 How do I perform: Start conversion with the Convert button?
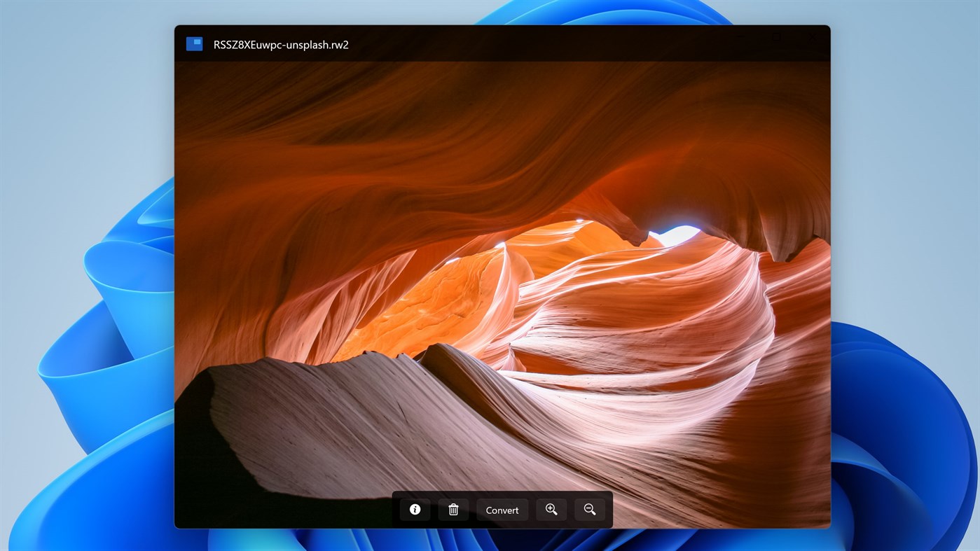click(x=502, y=509)
